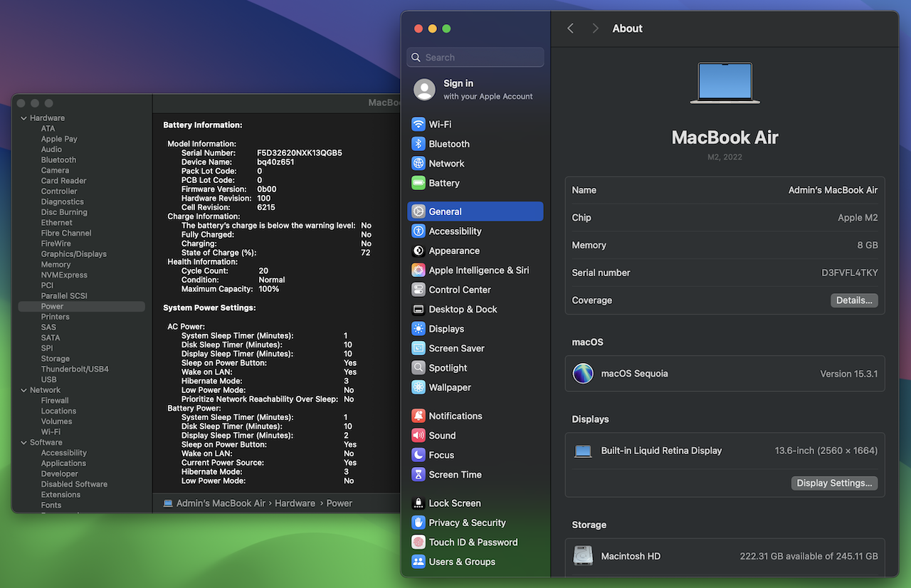Click the Cycle Count value 20
The width and height of the screenshot is (911, 588).
click(x=263, y=271)
